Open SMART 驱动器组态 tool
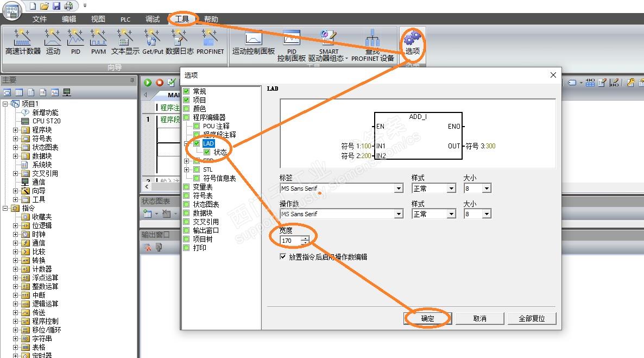The image size is (644, 358). 328,46
